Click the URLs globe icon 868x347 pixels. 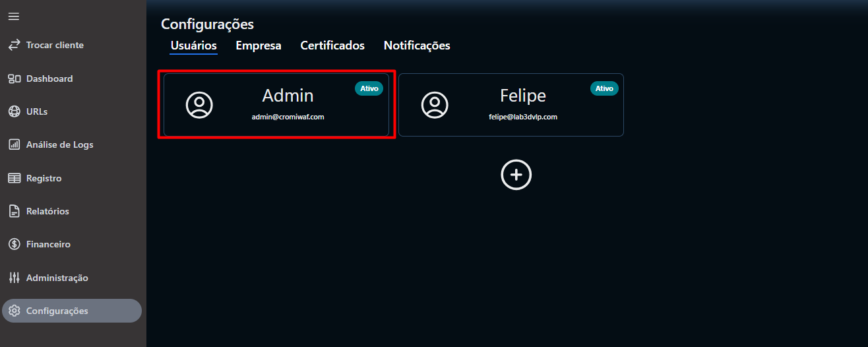tap(14, 111)
